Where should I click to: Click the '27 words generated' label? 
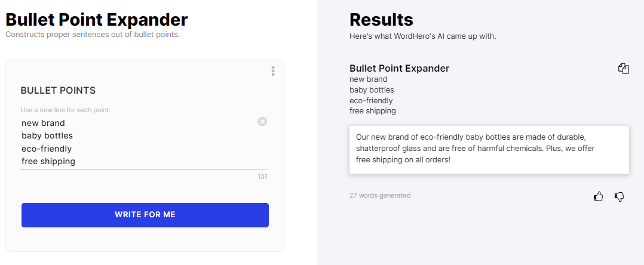[x=380, y=195]
